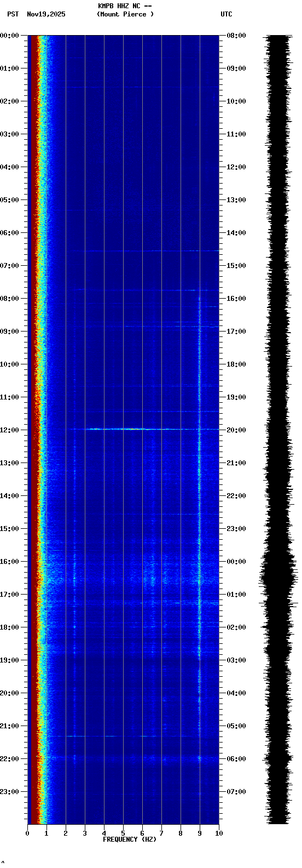The image size is (302, 868).
Task: Click the 04:00 UTC time label
Action: (x=236, y=693)
